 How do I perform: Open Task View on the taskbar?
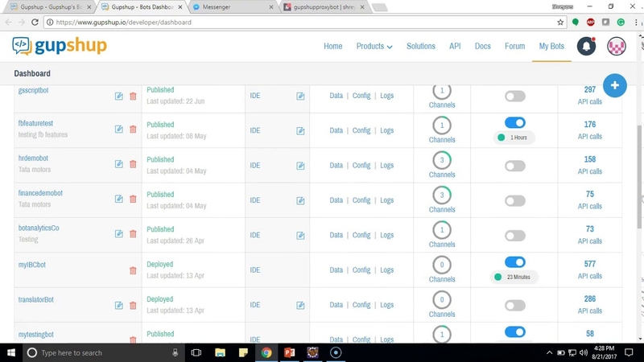click(x=196, y=352)
